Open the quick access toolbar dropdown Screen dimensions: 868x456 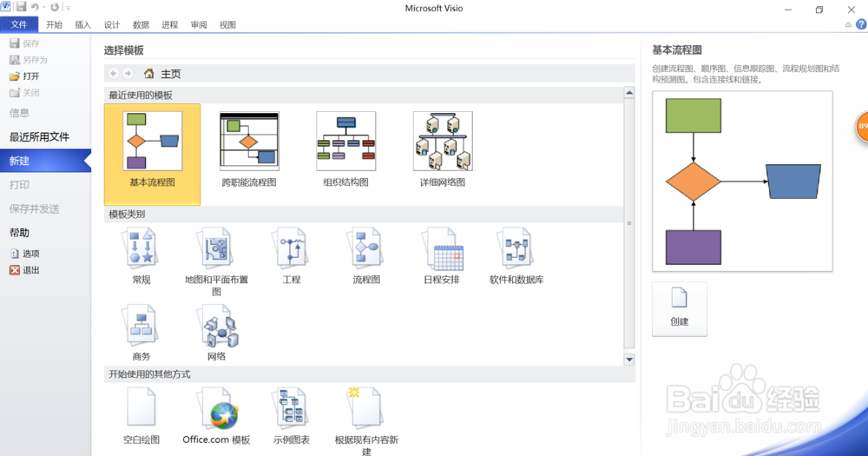[68, 7]
